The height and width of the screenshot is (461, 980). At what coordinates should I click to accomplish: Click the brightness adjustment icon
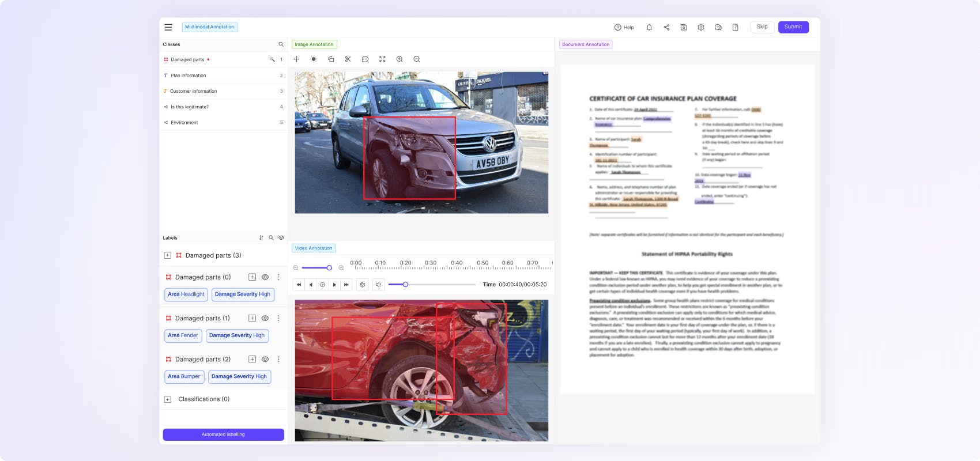[314, 59]
